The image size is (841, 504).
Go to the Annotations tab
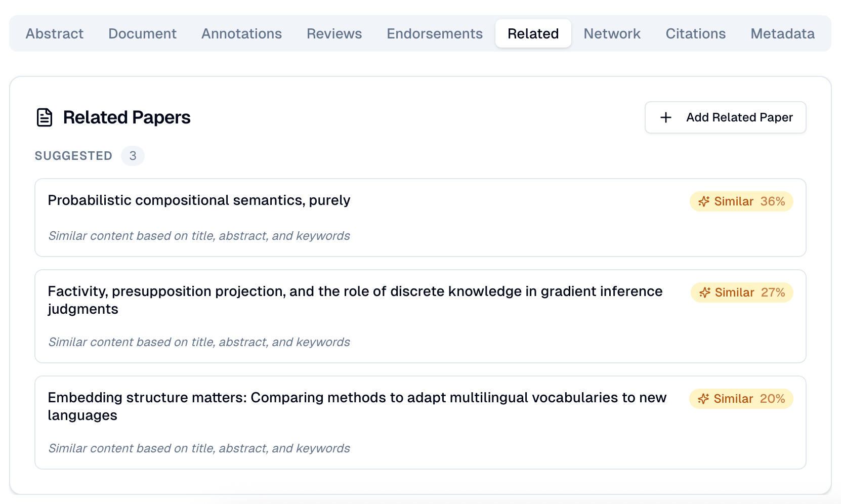[241, 33]
